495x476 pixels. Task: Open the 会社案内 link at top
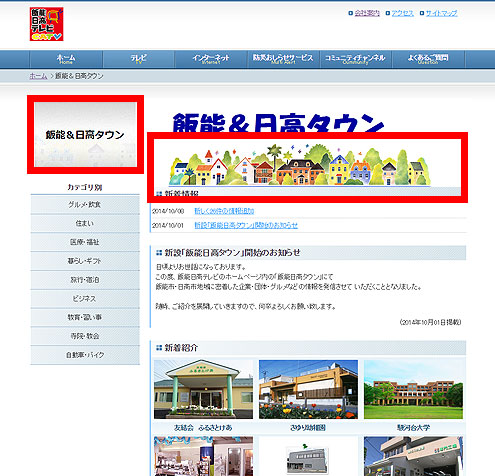tap(367, 13)
